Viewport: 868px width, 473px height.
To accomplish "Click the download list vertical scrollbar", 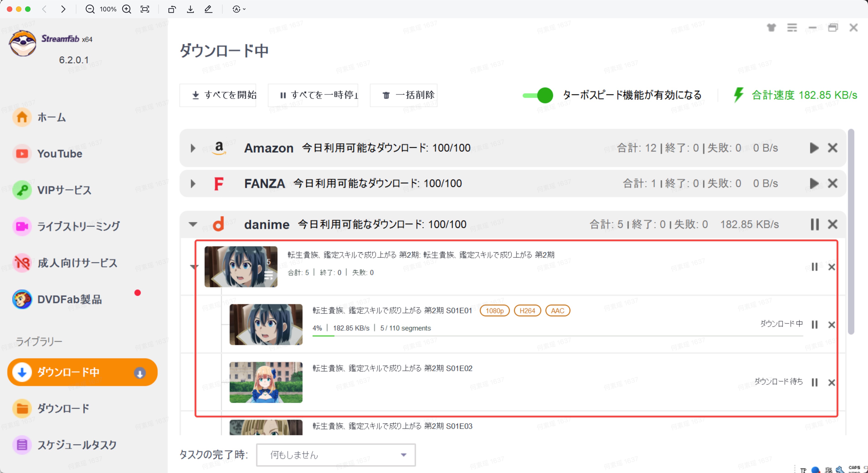I will click(x=851, y=232).
